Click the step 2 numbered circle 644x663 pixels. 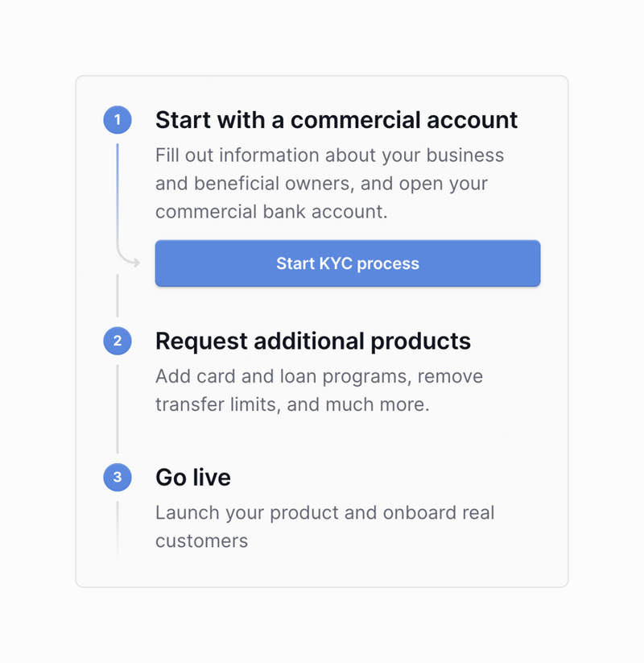(118, 342)
